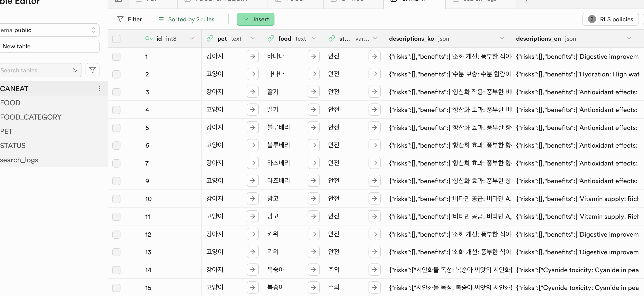Focus the Search tables input field
Screen dimensions: 644x296
[35, 70]
